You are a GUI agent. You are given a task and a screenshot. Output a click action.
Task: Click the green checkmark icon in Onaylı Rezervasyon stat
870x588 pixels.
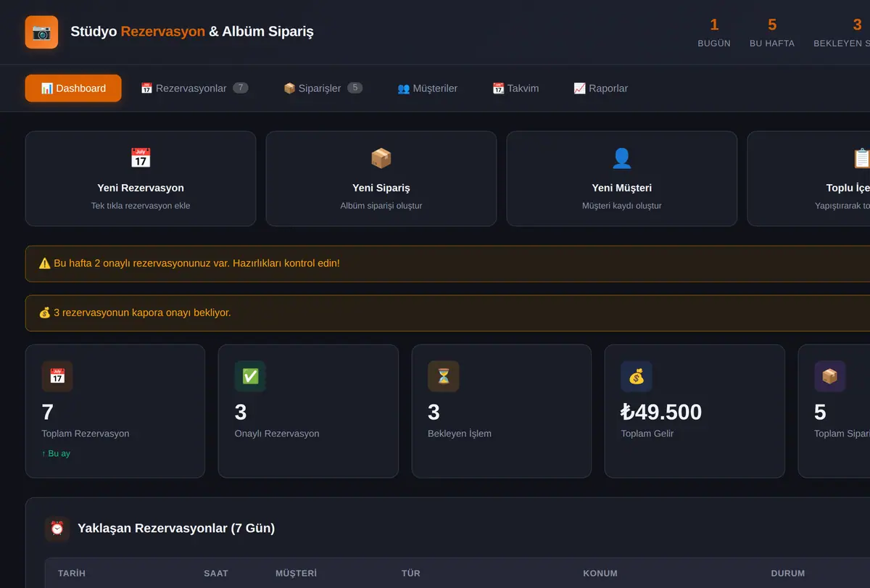[x=250, y=376]
